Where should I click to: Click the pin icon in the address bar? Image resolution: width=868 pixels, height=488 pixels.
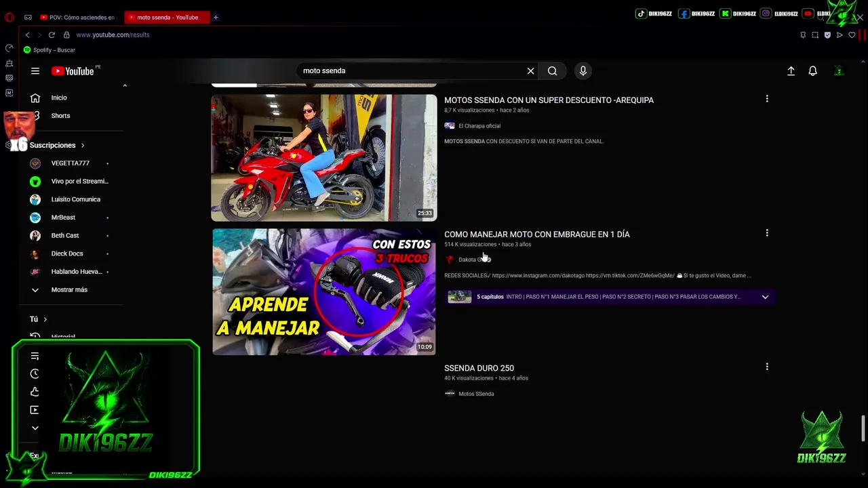[803, 35]
